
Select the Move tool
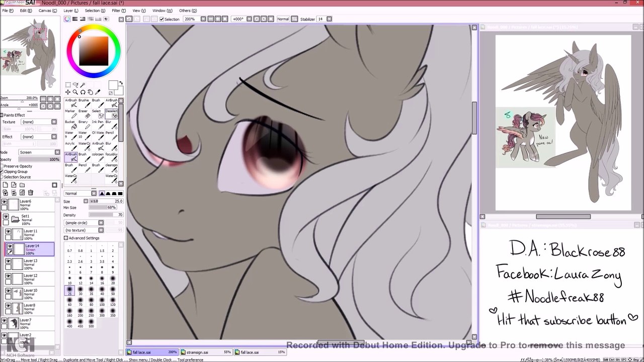[x=68, y=92]
